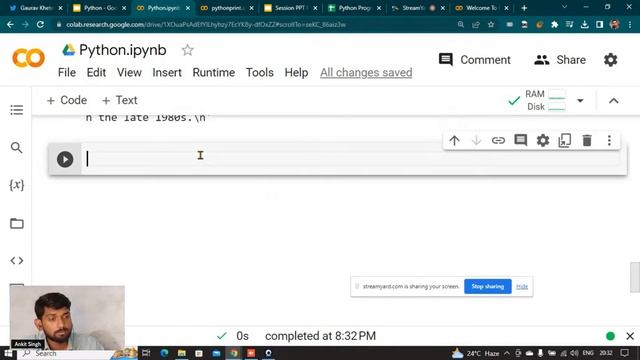Bookmark this page with the star icon
Viewport: 640px width, 360px height.
(x=491, y=24)
